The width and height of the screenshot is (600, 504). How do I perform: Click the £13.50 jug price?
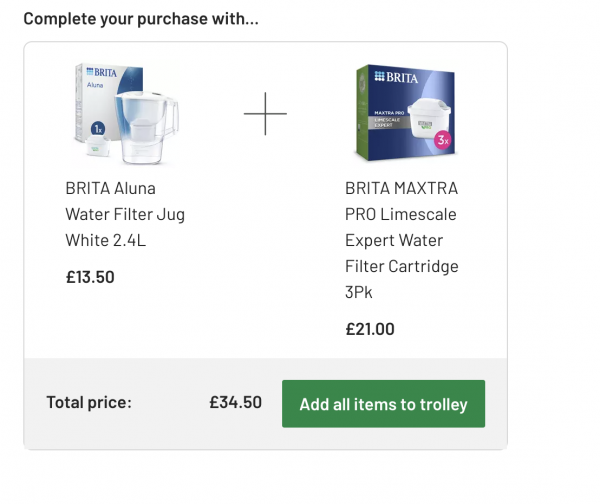click(x=90, y=276)
